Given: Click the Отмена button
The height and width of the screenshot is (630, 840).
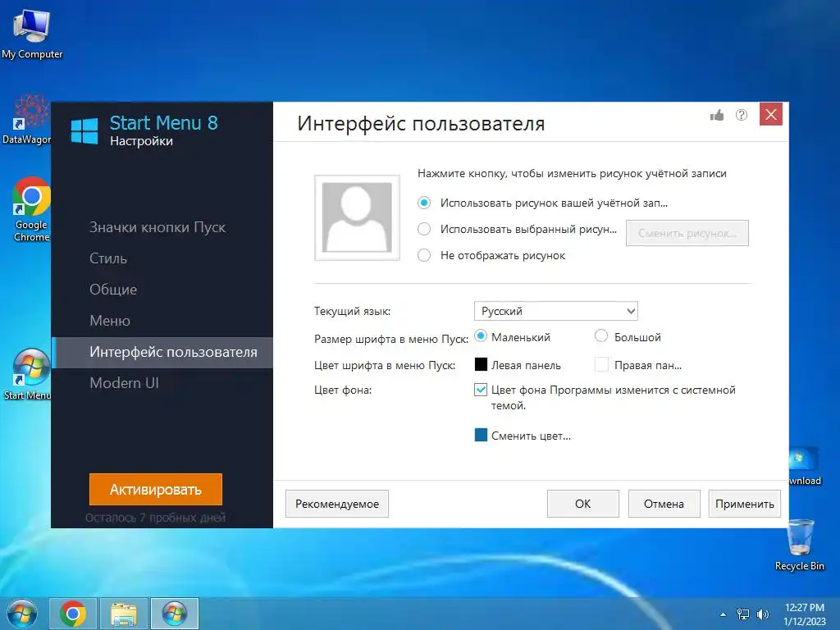Looking at the screenshot, I should click(x=664, y=504).
